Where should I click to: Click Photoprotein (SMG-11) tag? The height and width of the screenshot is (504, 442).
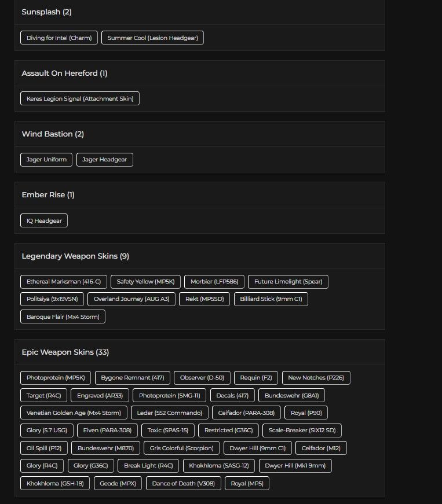pos(170,395)
